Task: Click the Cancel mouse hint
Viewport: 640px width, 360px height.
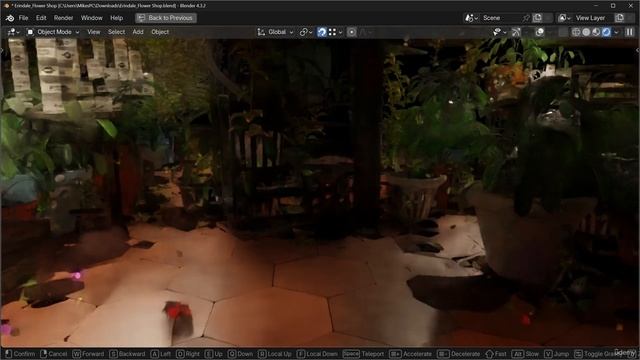Action: [54, 354]
